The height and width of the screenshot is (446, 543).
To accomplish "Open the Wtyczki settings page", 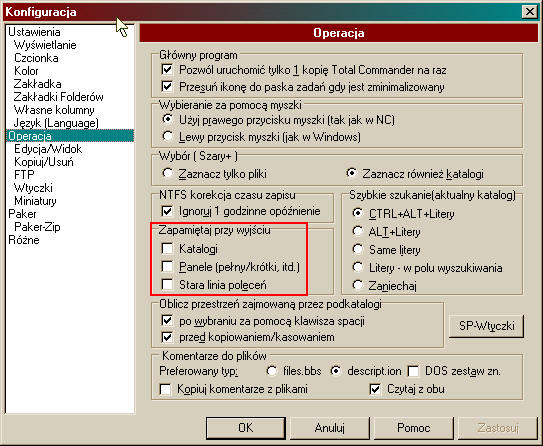I will (x=33, y=188).
